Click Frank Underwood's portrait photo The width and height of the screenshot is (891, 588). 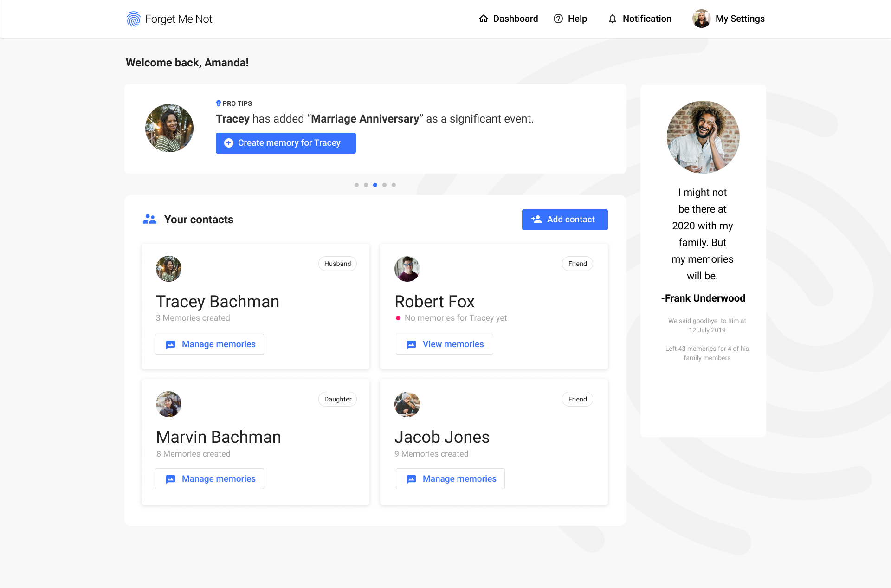tap(703, 137)
